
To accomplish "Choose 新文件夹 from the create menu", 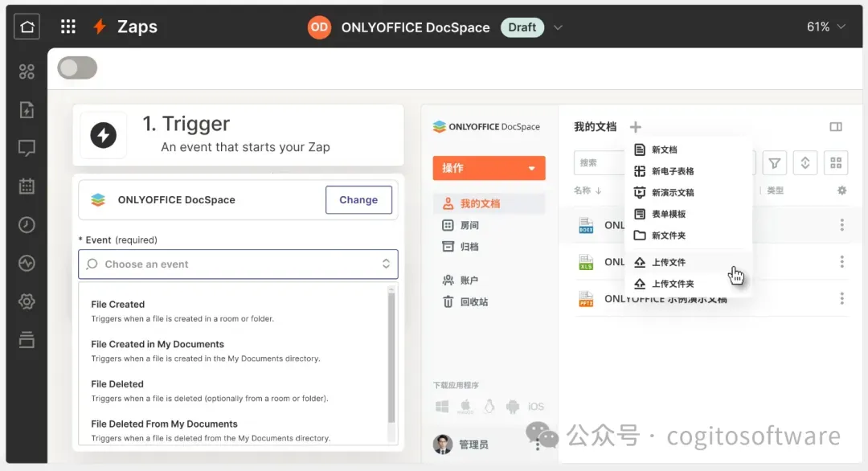I will click(688, 235).
